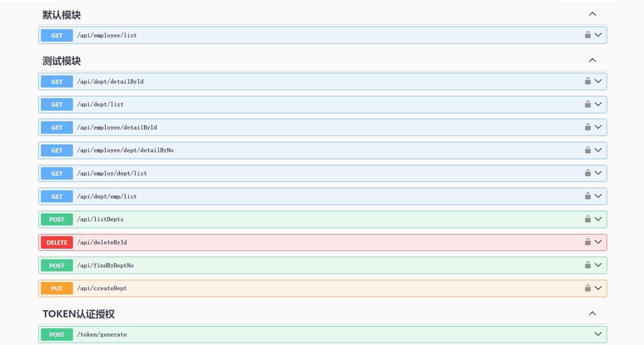Click lock icon on /api/employee/list row
The height and width of the screenshot is (345, 644).
click(588, 35)
